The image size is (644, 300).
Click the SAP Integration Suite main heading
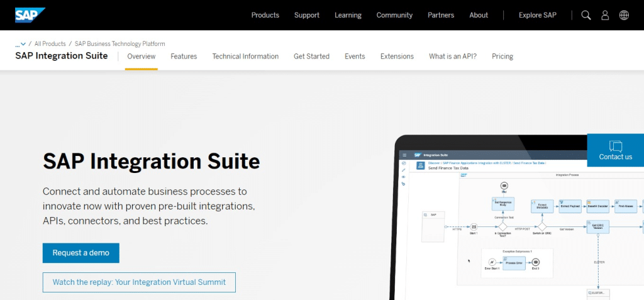(x=151, y=161)
